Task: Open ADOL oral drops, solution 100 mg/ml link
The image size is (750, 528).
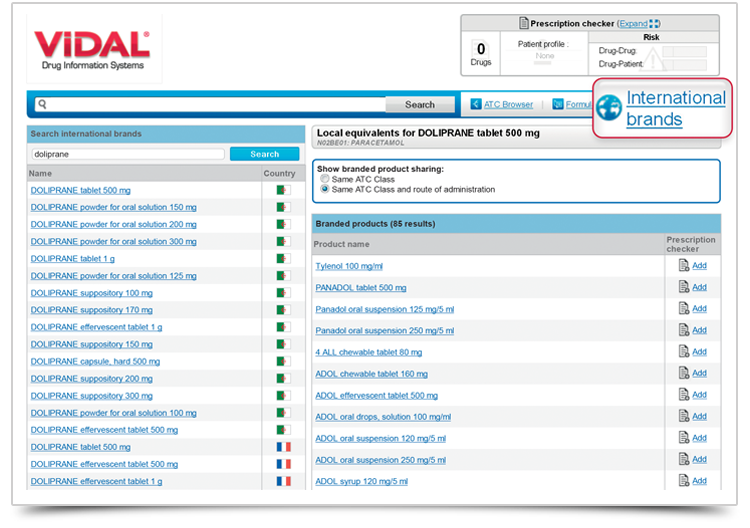Action: [383, 417]
